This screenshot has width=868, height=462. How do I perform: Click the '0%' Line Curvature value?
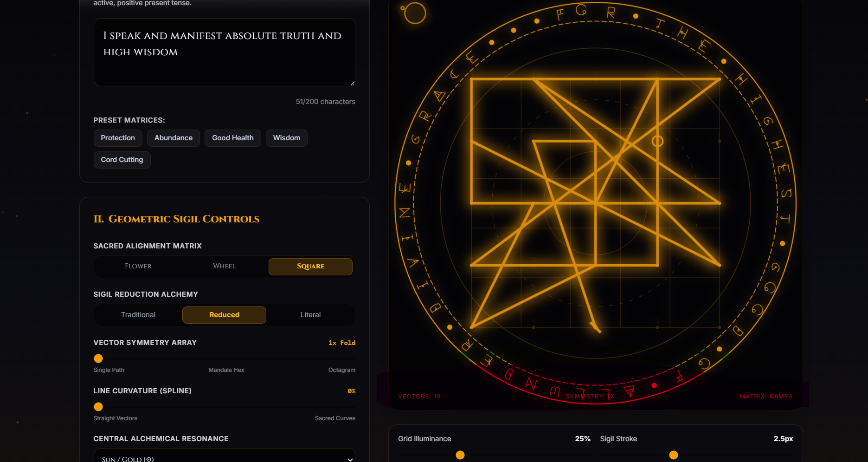[x=352, y=391]
